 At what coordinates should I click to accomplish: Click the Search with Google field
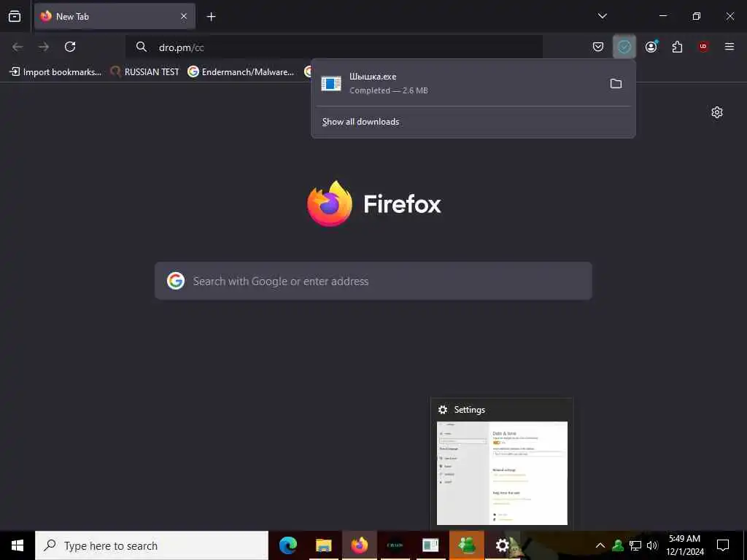[x=373, y=281]
